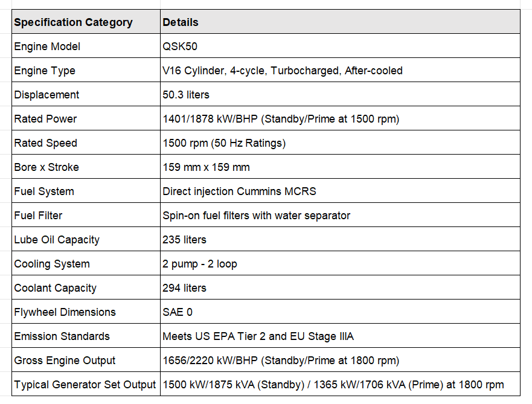
Task: Click the 'Direct injection Cummins MCRS' cell
Action: (340, 191)
